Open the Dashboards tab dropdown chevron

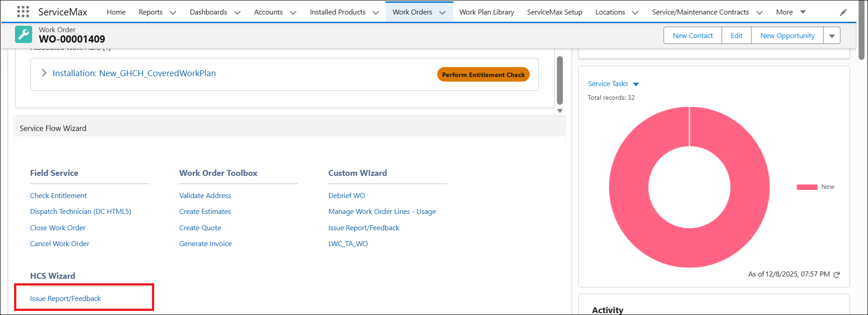coord(237,13)
